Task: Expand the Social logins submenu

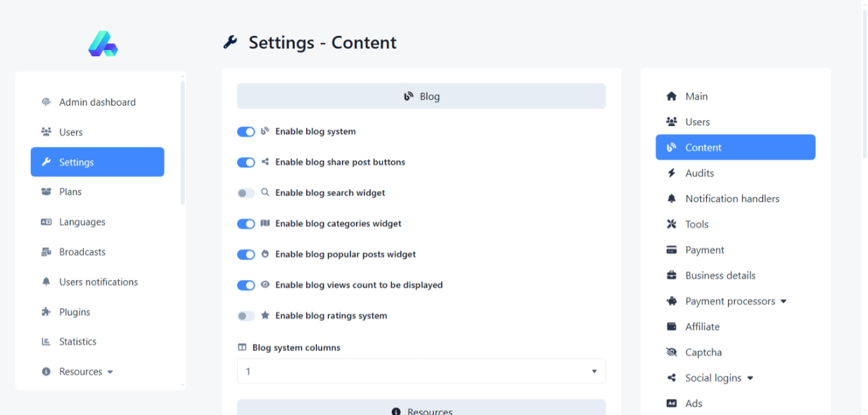Action: [x=750, y=378]
